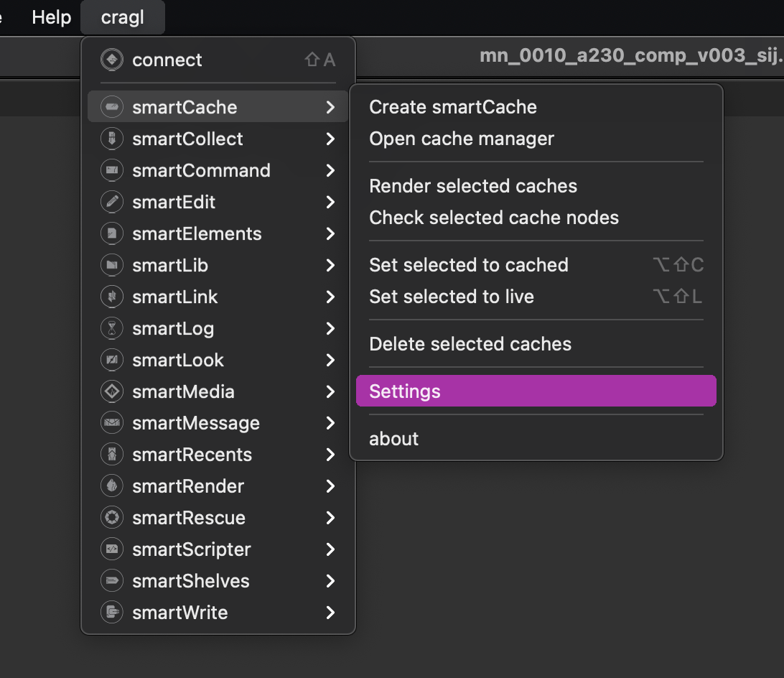Image resolution: width=784 pixels, height=678 pixels.
Task: Click the connect icon
Action: click(x=111, y=60)
